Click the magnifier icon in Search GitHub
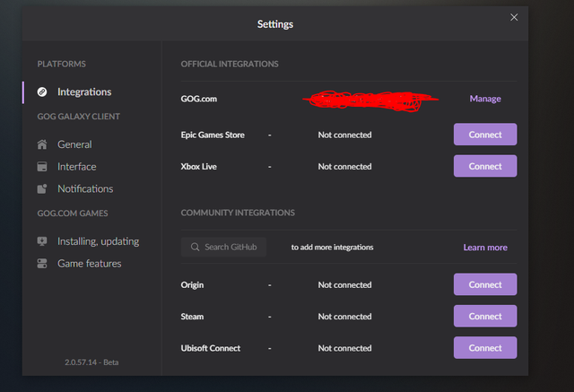574x392 pixels. (x=196, y=247)
